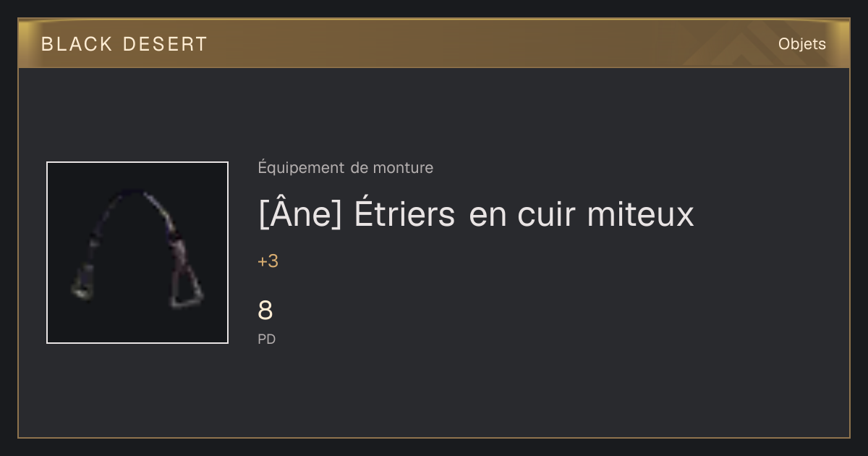Viewport: 868px width, 456px height.
Task: Select the +3 enhancement level
Action: pyautogui.click(x=268, y=262)
